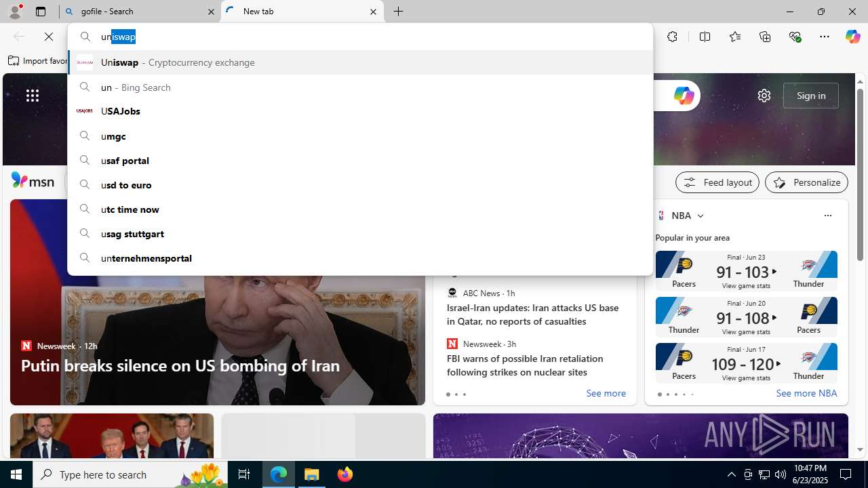868x488 pixels.
Task: Click the scroll down arrow
Action: 860,449
